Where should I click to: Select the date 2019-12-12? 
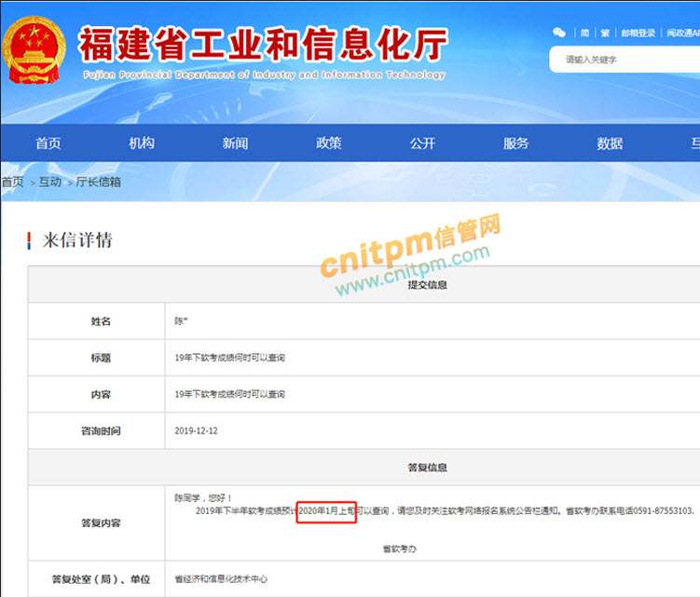click(196, 431)
